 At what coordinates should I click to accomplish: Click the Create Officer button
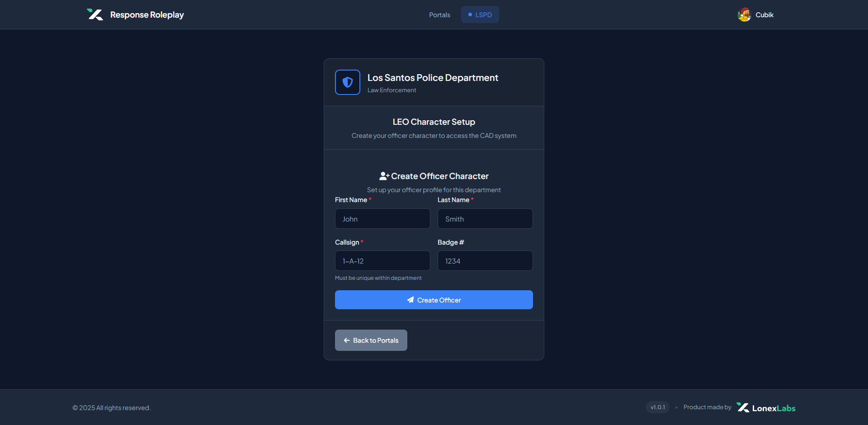[x=434, y=300]
